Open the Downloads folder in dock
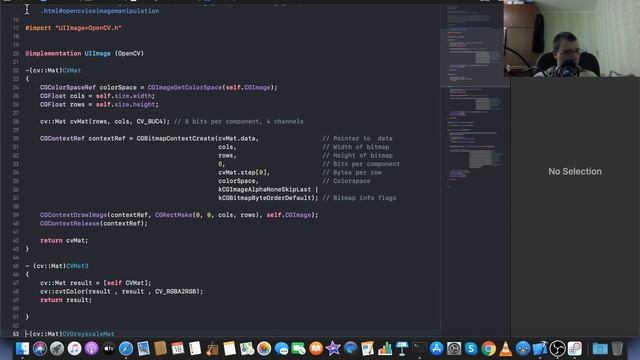This screenshot has width=640, height=360. 600,349
